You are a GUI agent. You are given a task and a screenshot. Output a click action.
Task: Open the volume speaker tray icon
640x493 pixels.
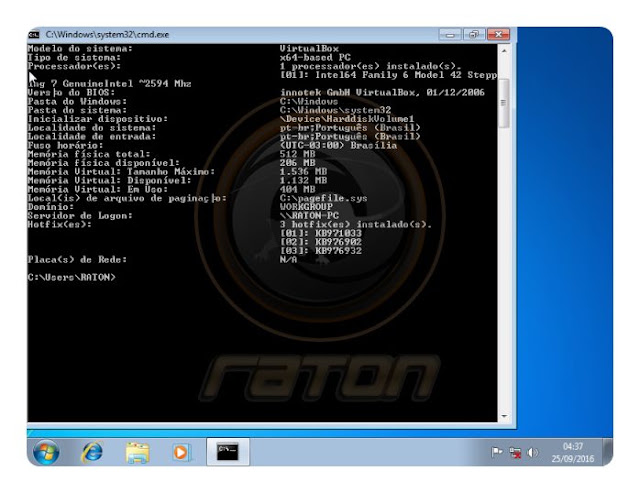[x=532, y=452]
